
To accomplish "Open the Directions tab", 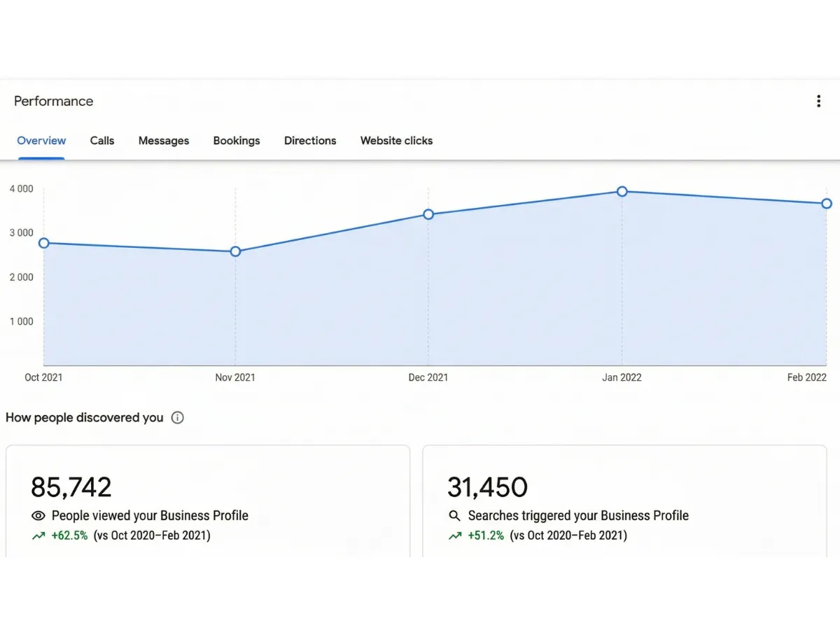I will 310,141.
